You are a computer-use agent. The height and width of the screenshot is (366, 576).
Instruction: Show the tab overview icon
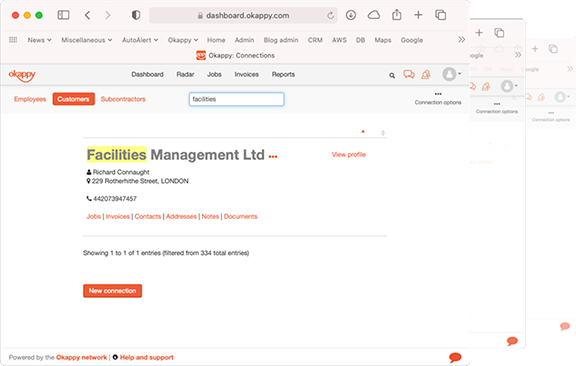tap(440, 15)
